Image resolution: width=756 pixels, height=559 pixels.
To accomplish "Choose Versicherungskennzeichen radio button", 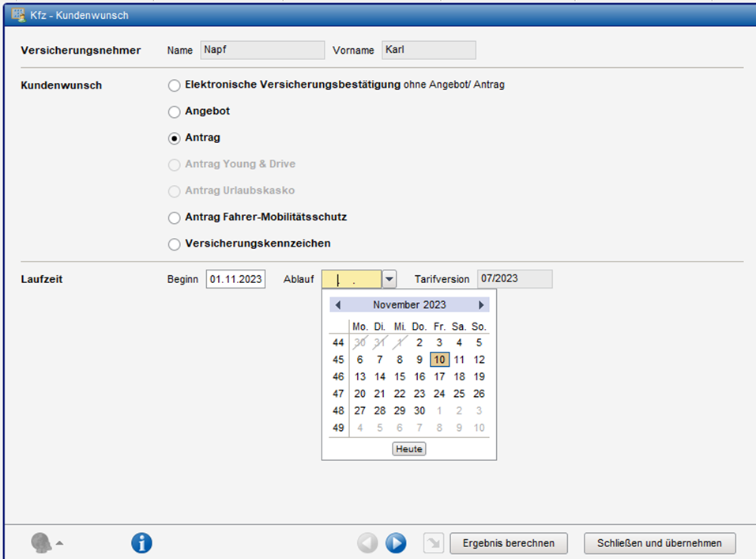I will (174, 244).
